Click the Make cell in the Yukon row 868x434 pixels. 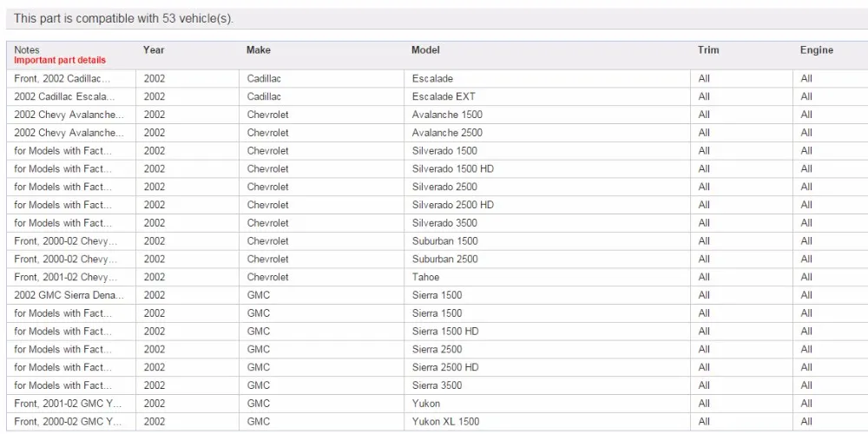click(322, 403)
